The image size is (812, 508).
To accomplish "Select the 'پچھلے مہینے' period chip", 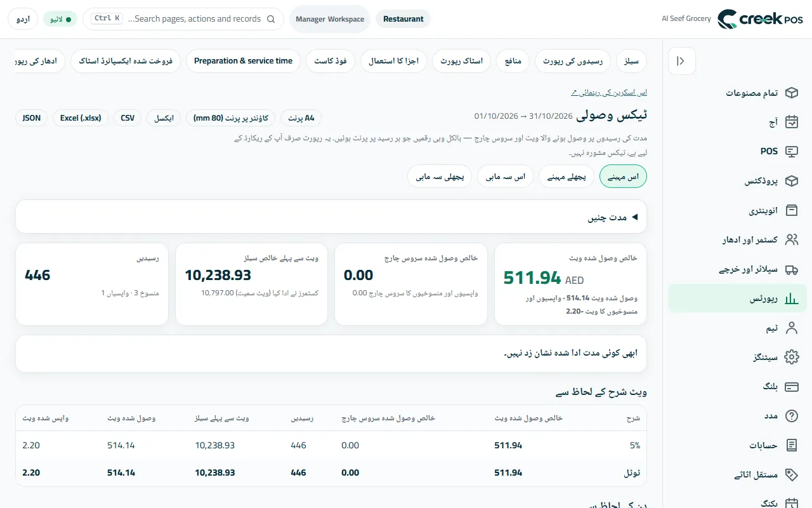I will (x=566, y=177).
